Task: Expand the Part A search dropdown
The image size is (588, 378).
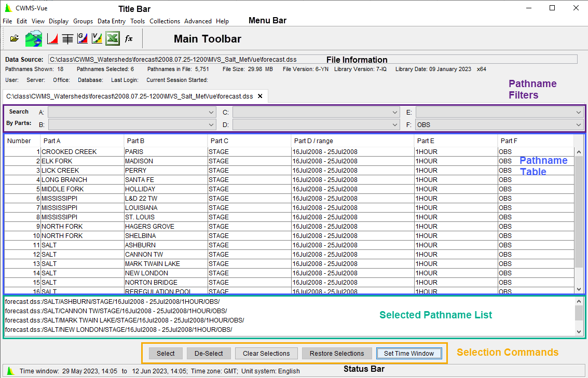Action: [x=211, y=113]
